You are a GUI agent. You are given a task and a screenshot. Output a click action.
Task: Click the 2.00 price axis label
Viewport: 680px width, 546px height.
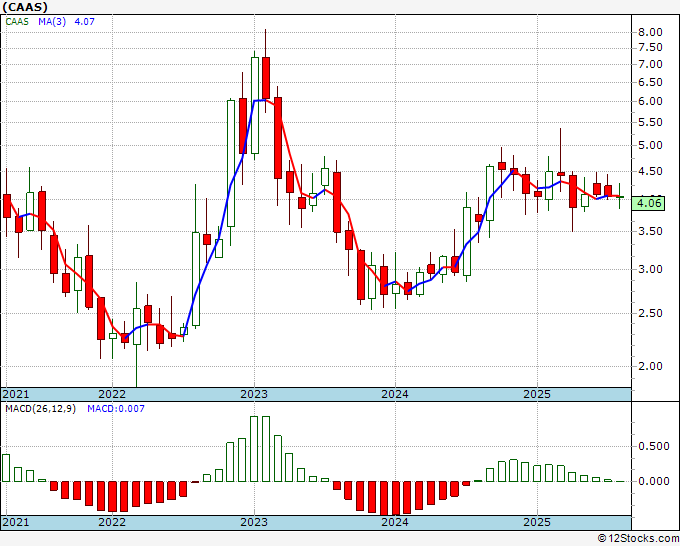tap(650, 366)
